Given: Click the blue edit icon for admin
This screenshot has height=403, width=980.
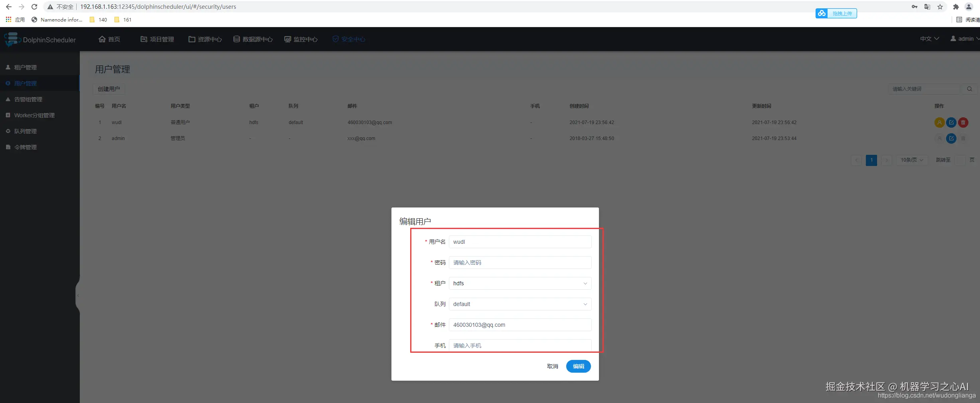Looking at the screenshot, I should coord(951,138).
